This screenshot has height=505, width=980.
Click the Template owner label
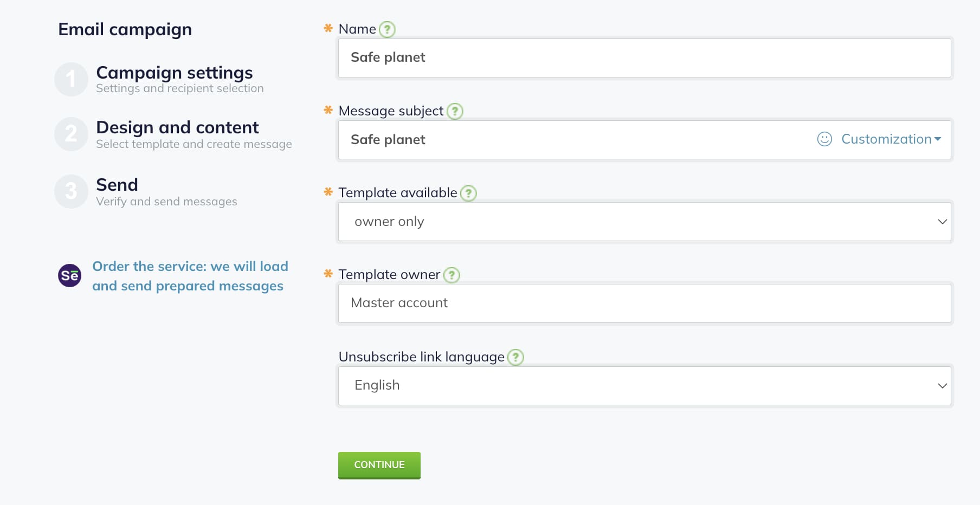[x=389, y=275]
